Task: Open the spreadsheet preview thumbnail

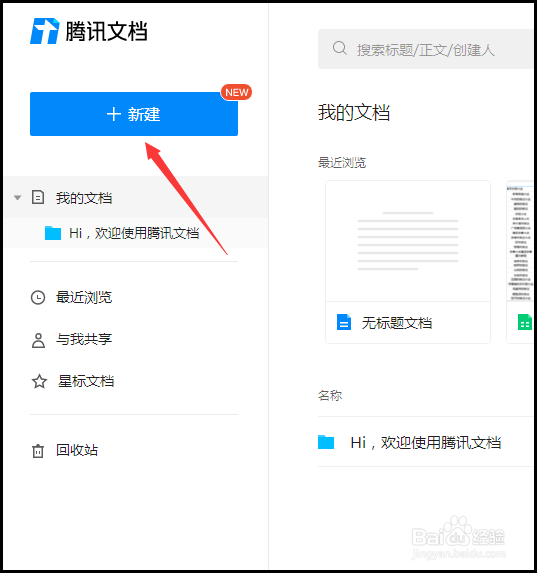Action: [520, 241]
